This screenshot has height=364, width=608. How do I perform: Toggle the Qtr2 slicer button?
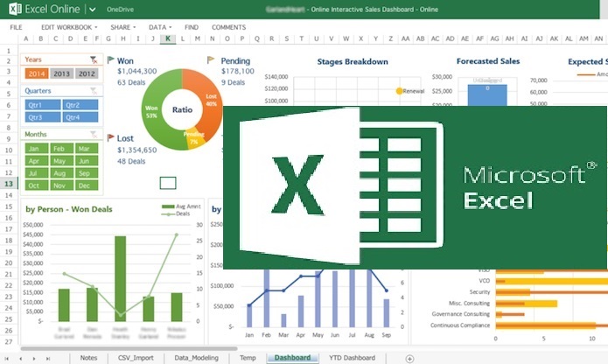pyautogui.click(x=80, y=105)
